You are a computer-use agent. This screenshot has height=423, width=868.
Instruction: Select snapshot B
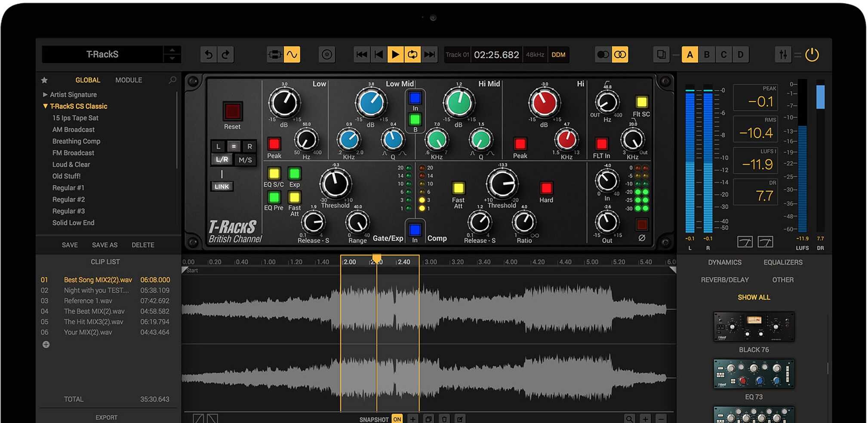pyautogui.click(x=707, y=55)
